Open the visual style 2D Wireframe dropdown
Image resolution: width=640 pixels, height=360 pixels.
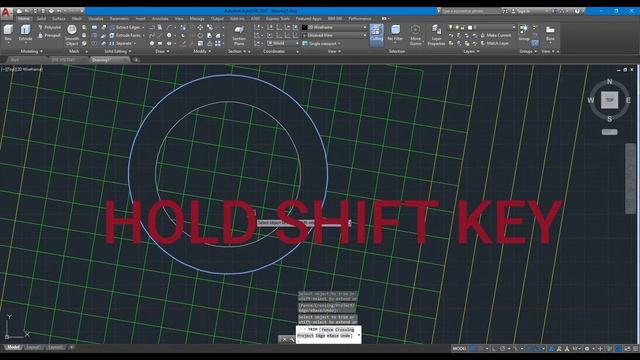coord(334,27)
